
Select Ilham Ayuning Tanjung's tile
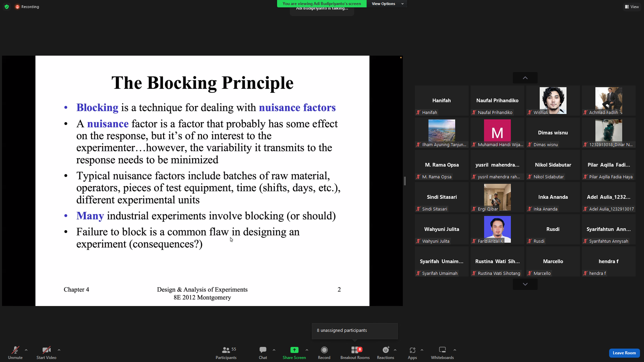click(x=442, y=133)
